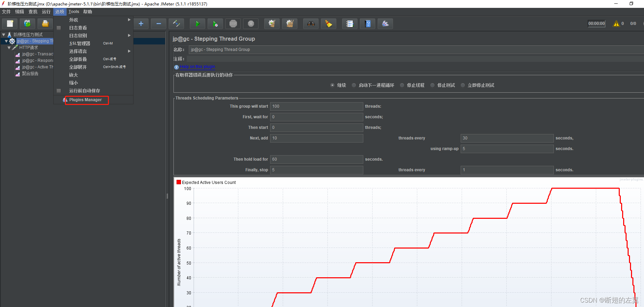Click the Next, add threads field

pos(317,138)
